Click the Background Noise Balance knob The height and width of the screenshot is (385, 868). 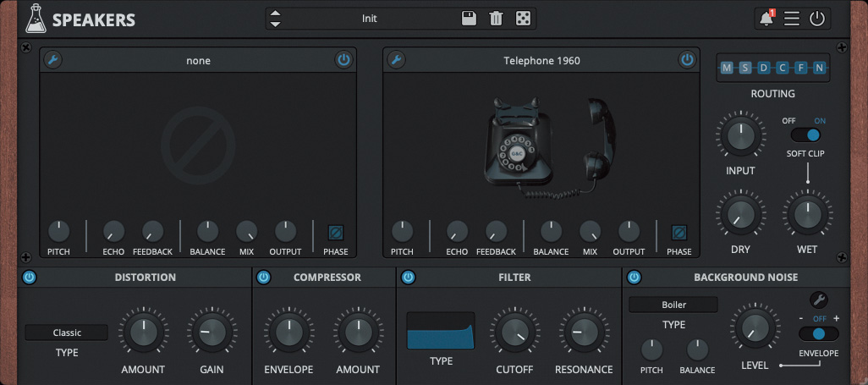697,350
